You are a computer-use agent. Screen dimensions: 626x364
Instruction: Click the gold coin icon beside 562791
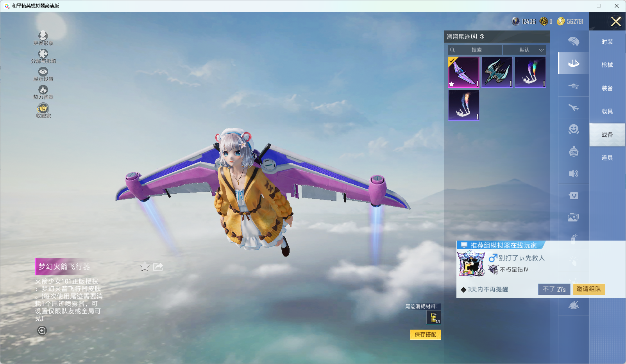(x=561, y=21)
